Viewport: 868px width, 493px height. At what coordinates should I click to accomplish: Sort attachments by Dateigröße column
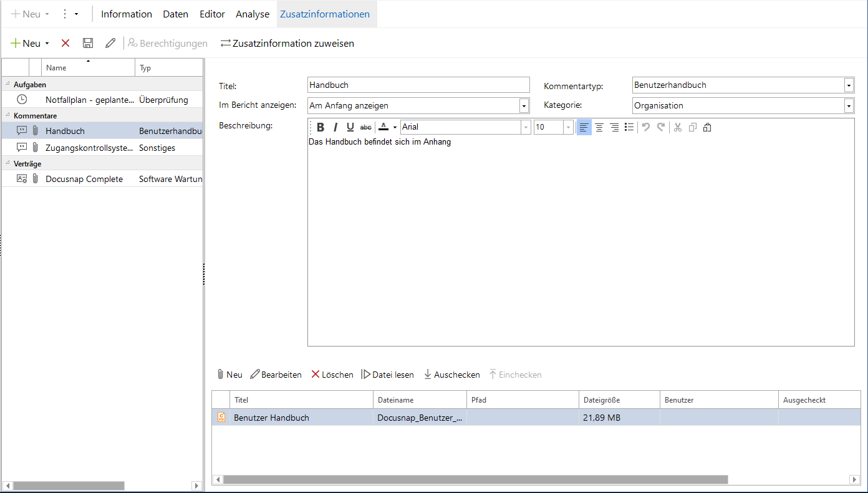coord(619,400)
